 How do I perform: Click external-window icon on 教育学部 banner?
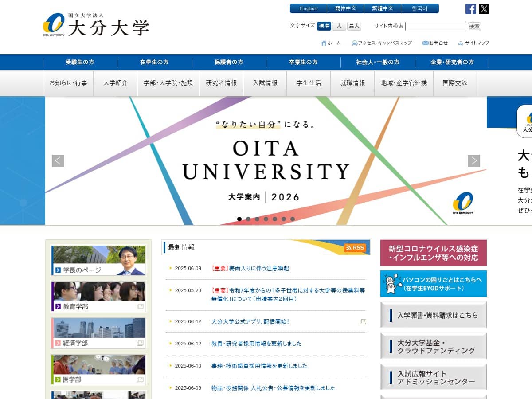coord(140,306)
